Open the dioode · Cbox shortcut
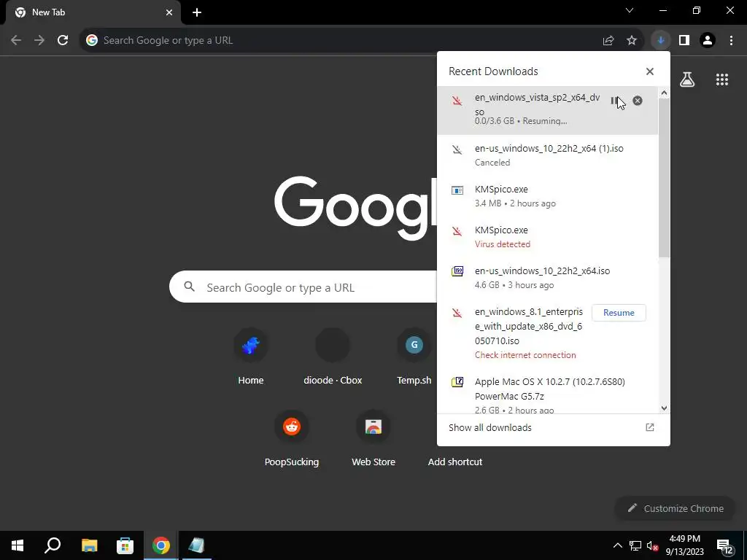747x560 pixels. point(333,357)
